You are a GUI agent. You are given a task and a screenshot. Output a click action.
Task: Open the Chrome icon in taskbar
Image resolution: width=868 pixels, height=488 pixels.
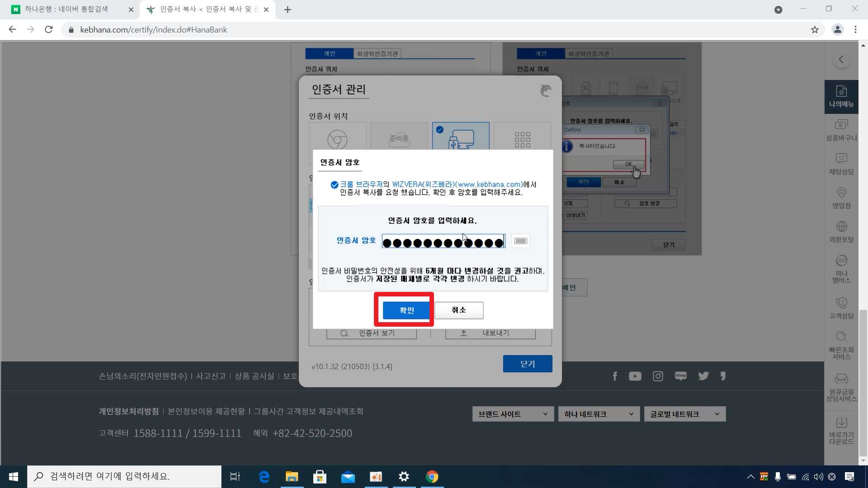[x=432, y=477]
